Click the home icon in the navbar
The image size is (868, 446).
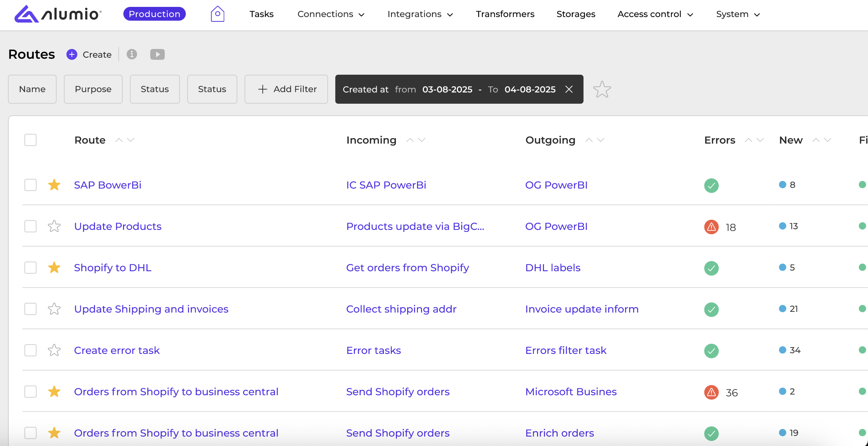click(x=217, y=14)
